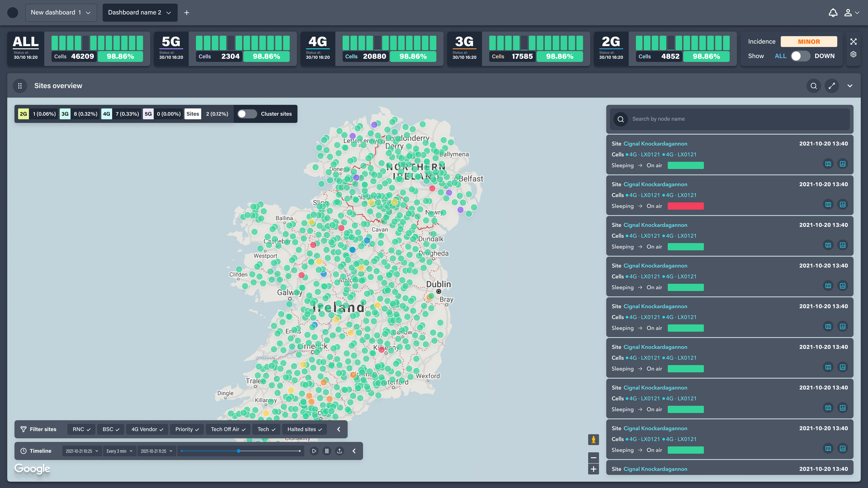Click the Search by node name field
The width and height of the screenshot is (868, 488).
point(735,119)
